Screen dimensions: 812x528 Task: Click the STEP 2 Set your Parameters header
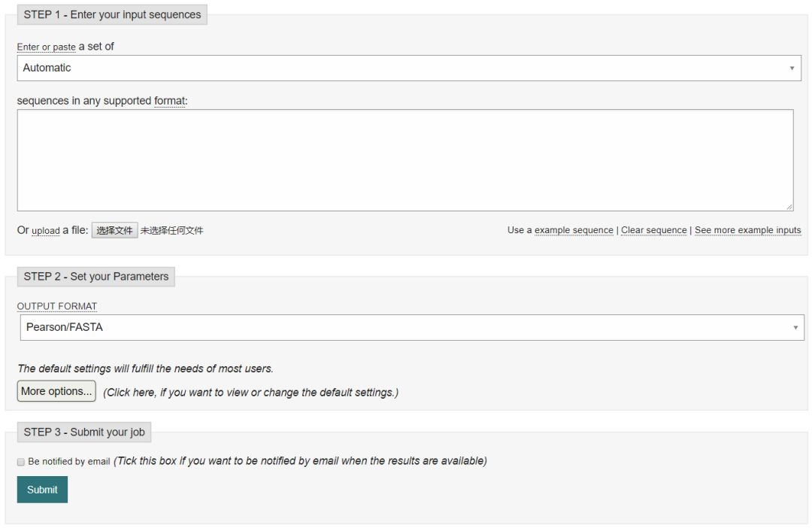pyautogui.click(x=95, y=276)
